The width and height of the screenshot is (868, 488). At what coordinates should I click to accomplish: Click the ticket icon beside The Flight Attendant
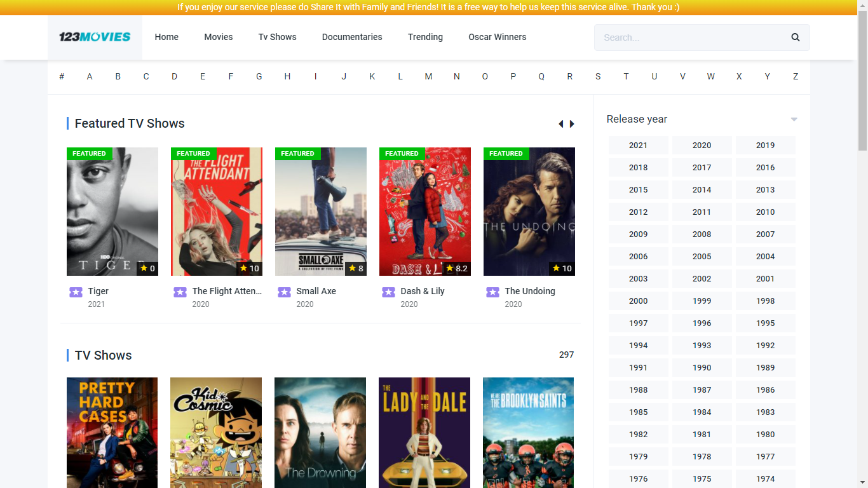tap(180, 292)
